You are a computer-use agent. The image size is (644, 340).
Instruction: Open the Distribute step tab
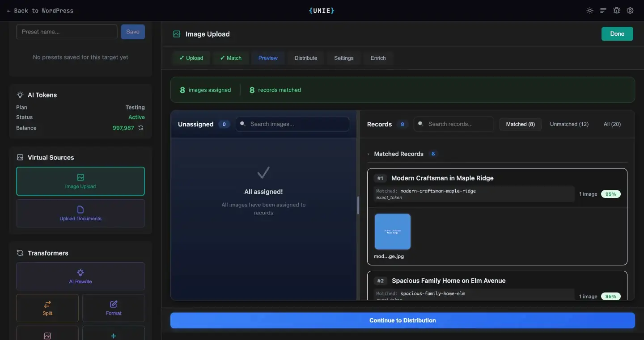(306, 58)
